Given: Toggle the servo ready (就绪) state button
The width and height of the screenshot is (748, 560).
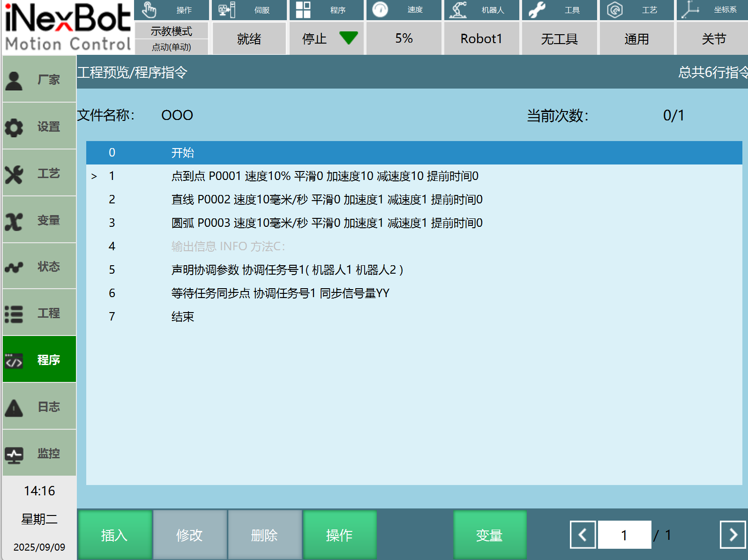Looking at the screenshot, I should click(x=249, y=38).
